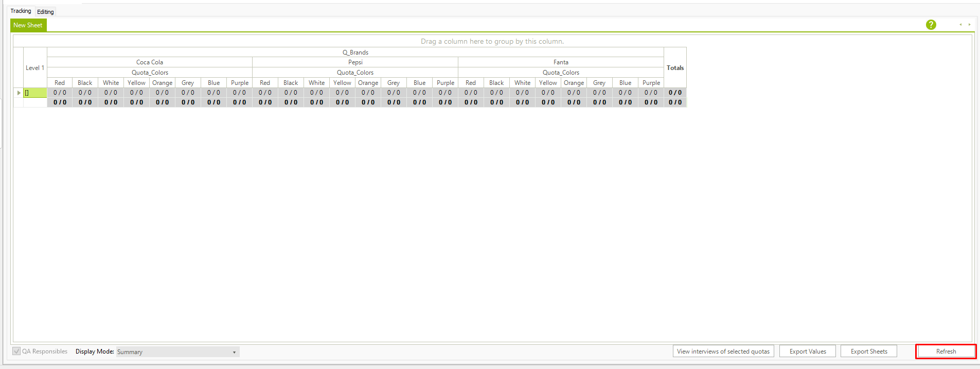The width and height of the screenshot is (980, 369).
Task: Click first-row 0/0 cell under Coca Cola Red
Action: click(x=60, y=93)
